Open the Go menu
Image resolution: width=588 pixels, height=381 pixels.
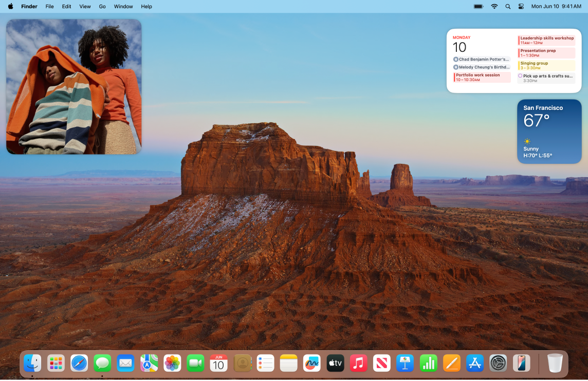pyautogui.click(x=102, y=6)
